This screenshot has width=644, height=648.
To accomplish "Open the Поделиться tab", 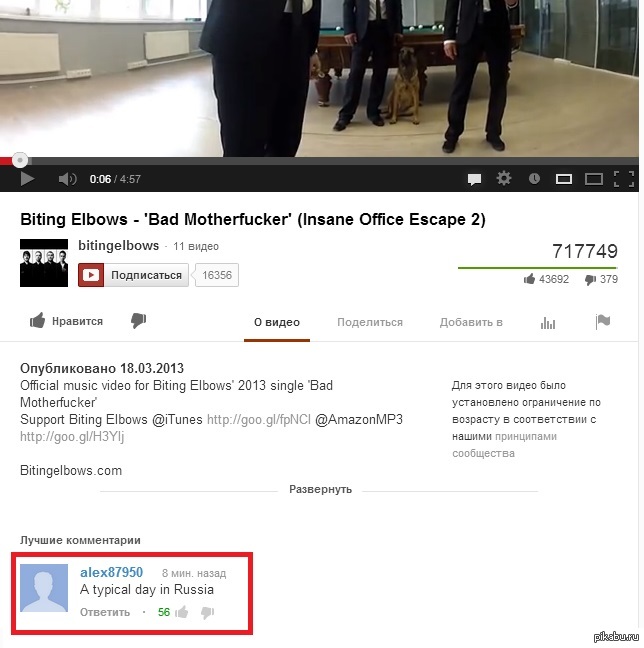I will coord(370,322).
